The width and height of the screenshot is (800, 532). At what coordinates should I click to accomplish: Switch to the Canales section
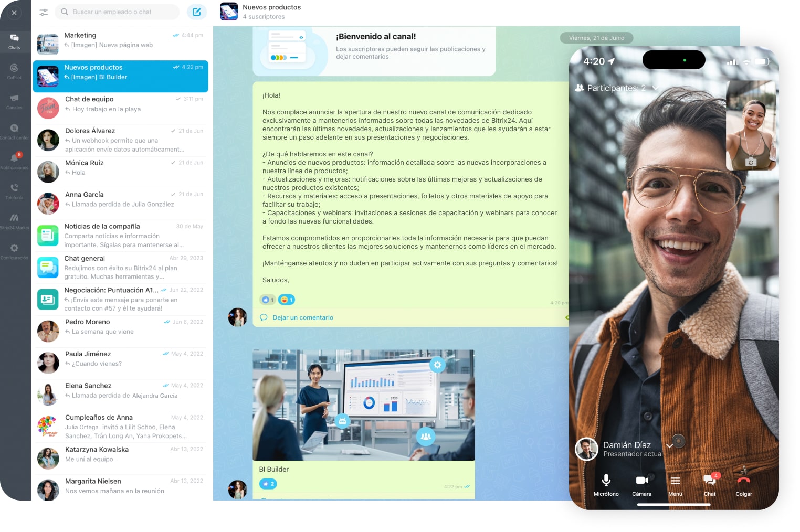pos(14,101)
